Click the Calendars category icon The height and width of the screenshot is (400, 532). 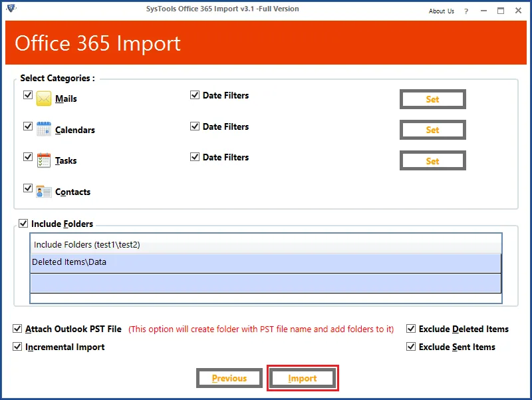click(44, 129)
